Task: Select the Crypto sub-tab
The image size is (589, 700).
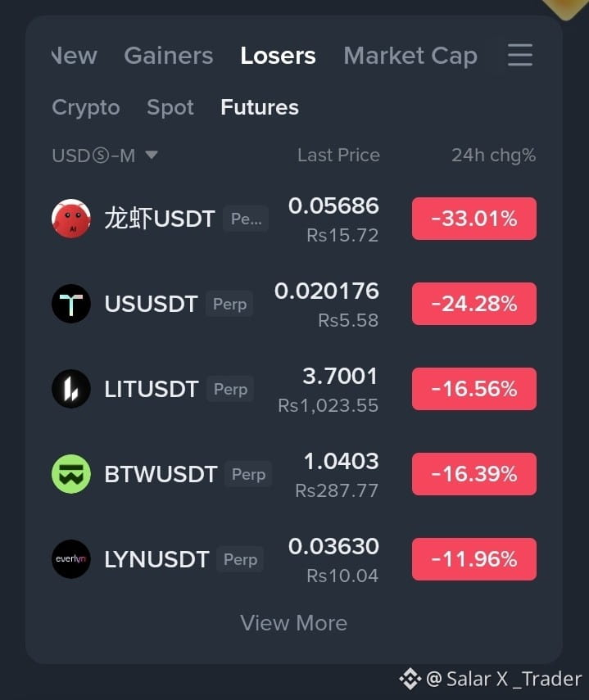Action: pyautogui.click(x=86, y=107)
